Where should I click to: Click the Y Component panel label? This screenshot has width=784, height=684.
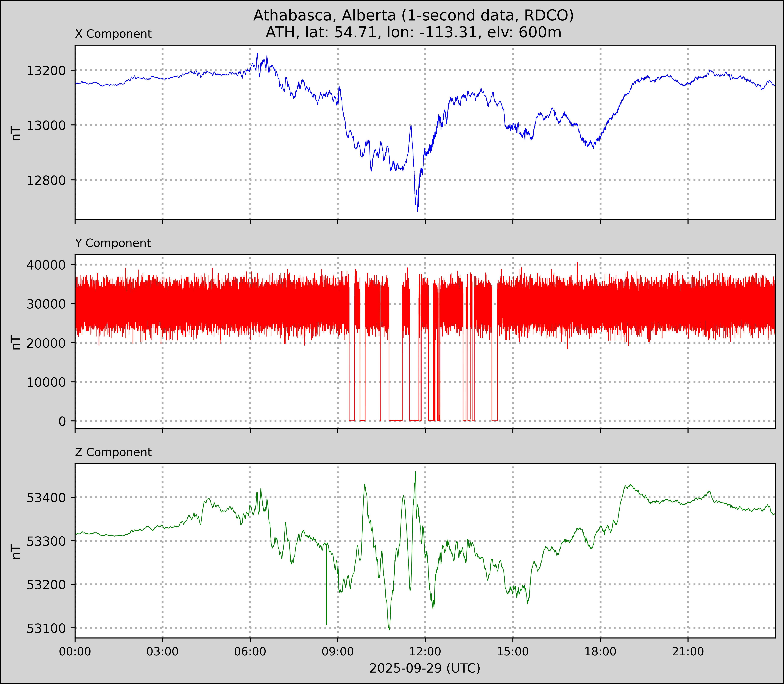(113, 243)
